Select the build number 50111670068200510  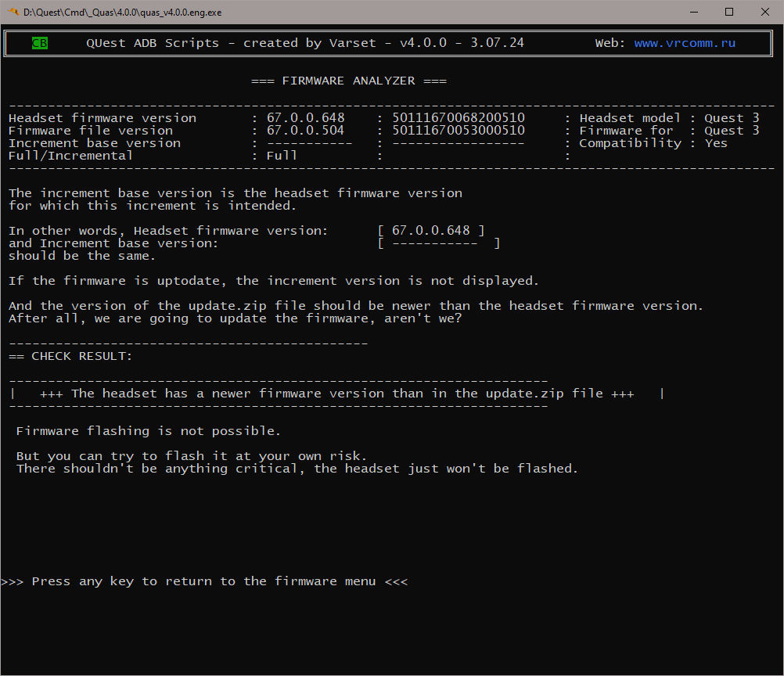(x=459, y=118)
